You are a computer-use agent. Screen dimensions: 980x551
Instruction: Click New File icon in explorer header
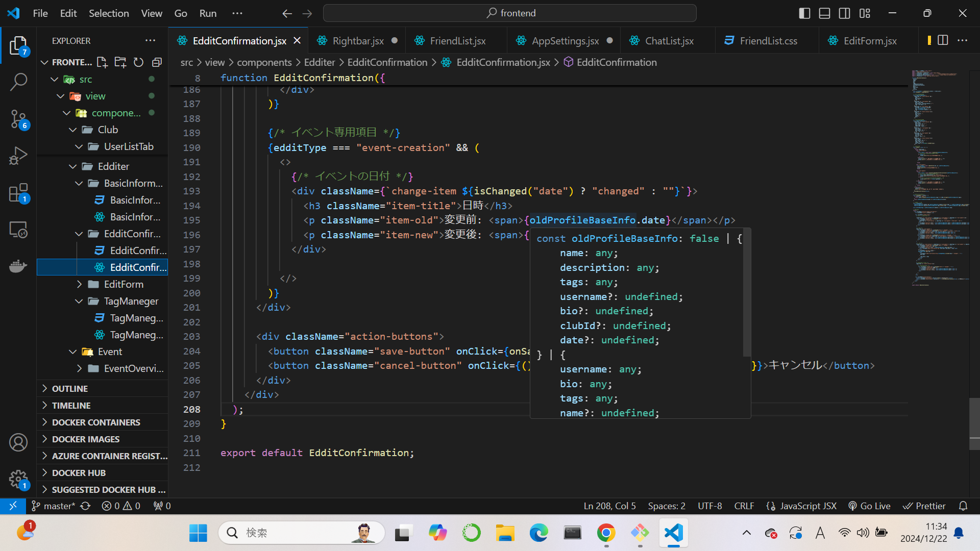[x=102, y=62]
